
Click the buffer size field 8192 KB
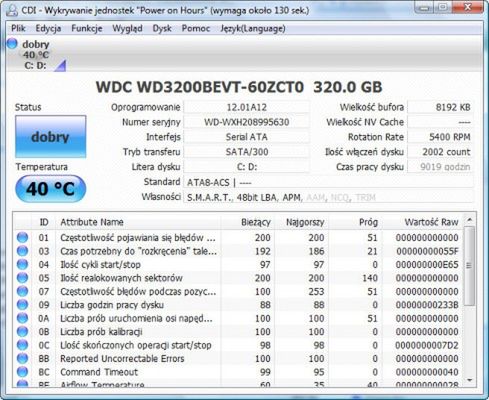[440, 107]
